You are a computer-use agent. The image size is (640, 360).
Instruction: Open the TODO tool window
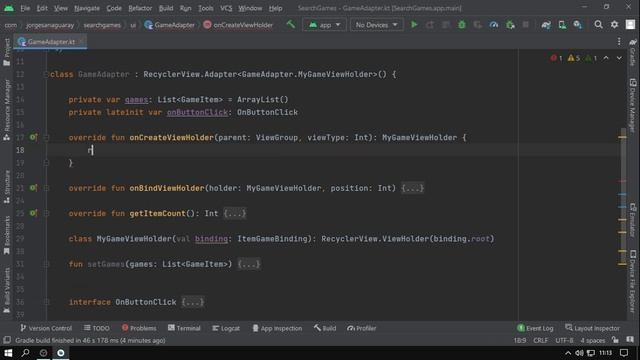[97, 328]
